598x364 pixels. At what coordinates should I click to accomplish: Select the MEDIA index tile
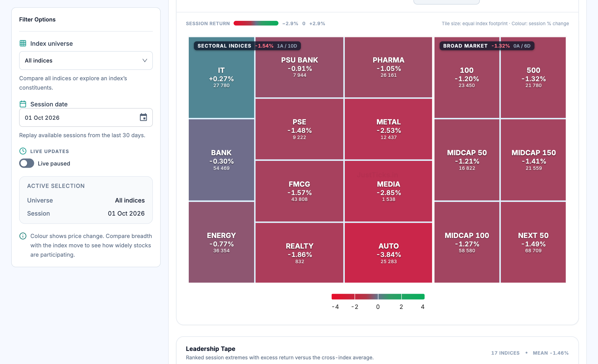[x=388, y=191]
